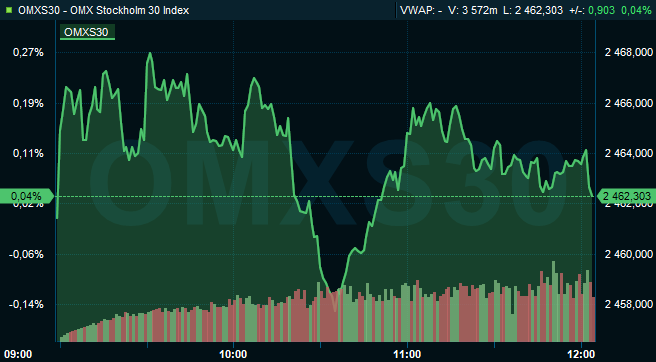Click the VWAP: - value in header
The height and width of the screenshot is (362, 656).
point(421,10)
